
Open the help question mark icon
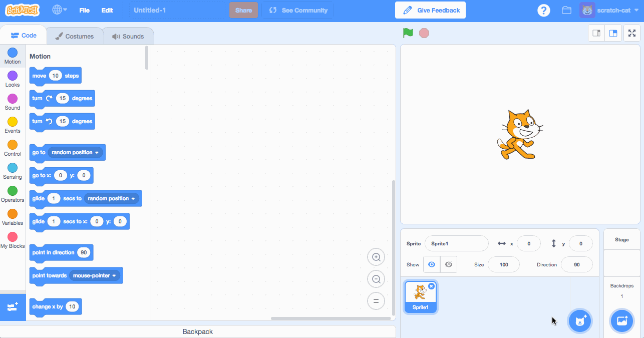[544, 10]
